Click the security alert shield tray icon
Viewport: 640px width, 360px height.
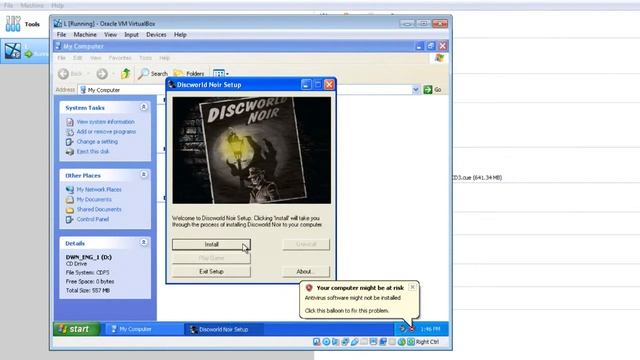pyautogui.click(x=412, y=329)
